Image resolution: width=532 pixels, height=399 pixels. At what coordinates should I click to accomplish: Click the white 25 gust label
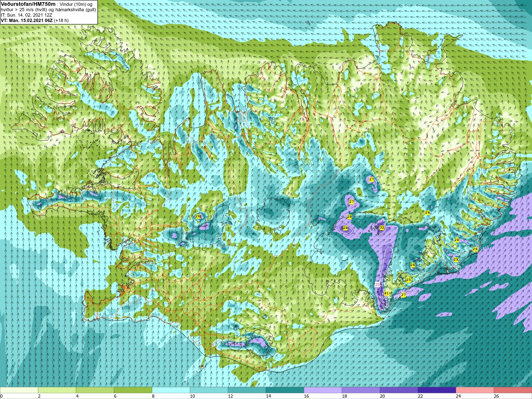tap(377, 284)
